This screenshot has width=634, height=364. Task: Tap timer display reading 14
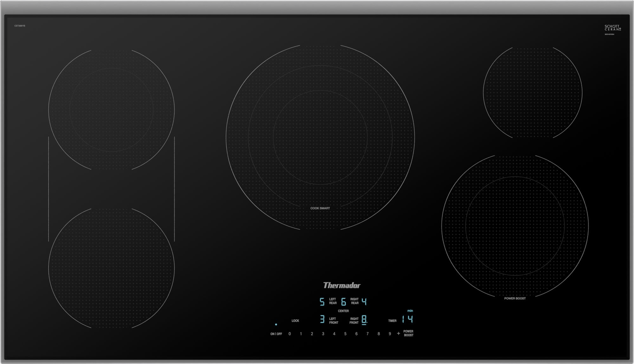click(x=407, y=319)
